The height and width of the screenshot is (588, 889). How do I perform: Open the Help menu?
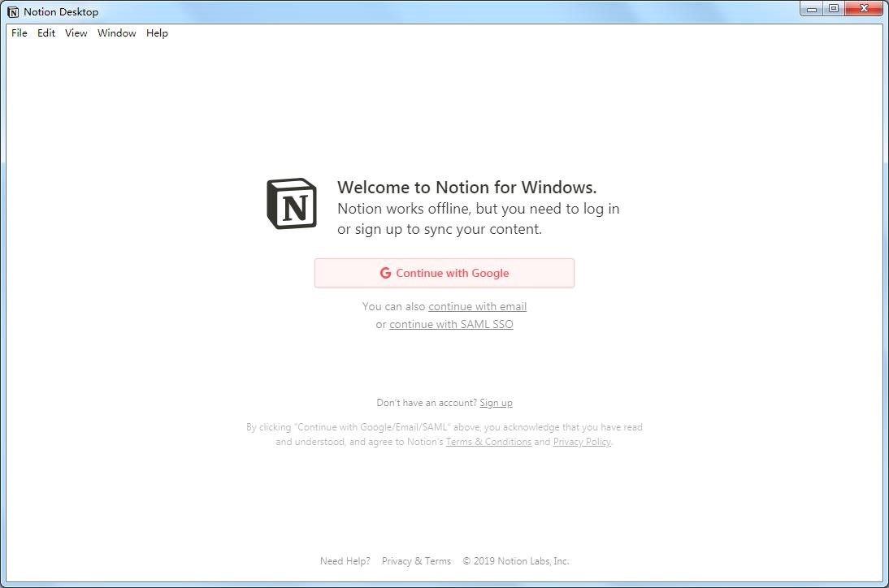click(157, 33)
